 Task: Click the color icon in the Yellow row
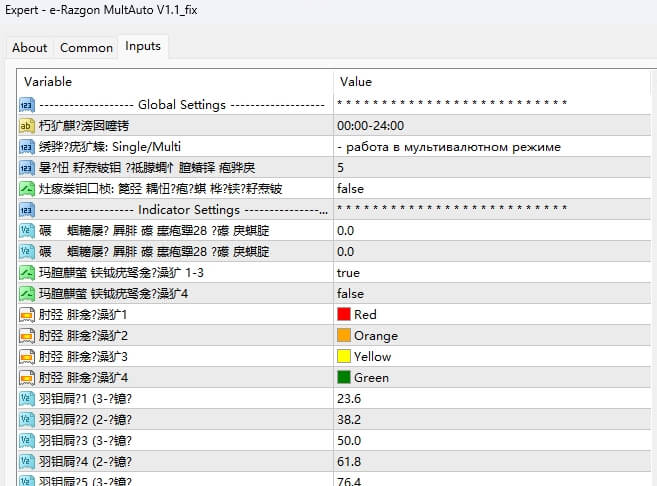27,357
